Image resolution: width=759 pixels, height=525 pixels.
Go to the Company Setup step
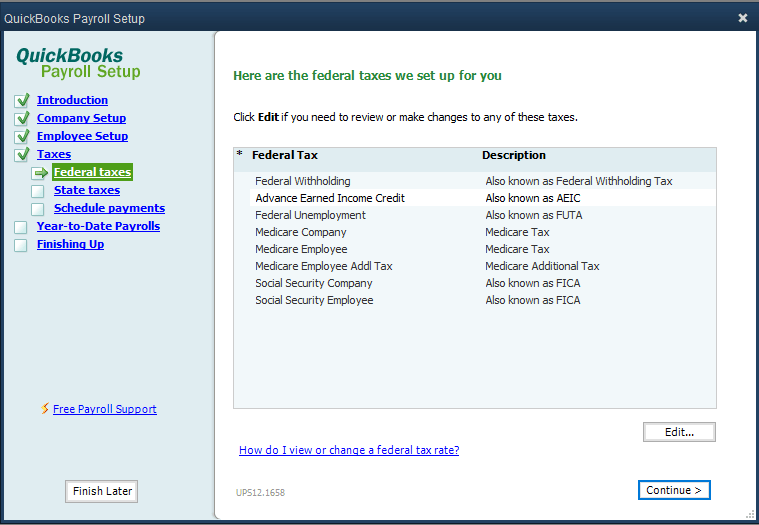tap(81, 118)
